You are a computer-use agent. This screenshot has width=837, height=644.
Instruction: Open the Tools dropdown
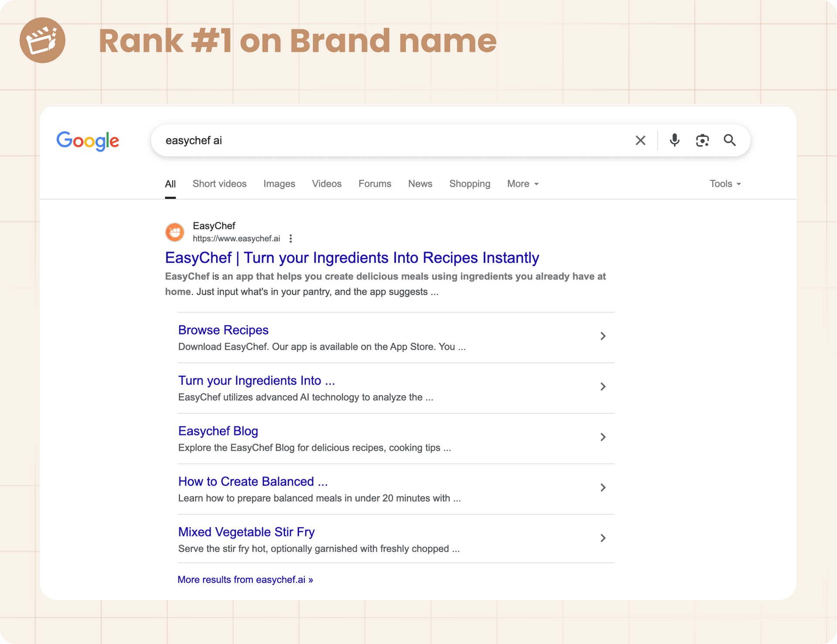[x=724, y=184]
